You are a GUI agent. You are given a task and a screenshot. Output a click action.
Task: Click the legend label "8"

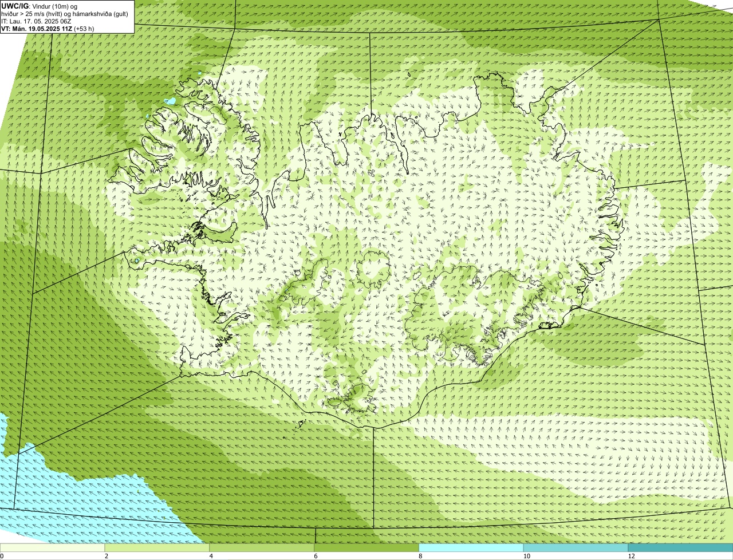click(x=420, y=556)
